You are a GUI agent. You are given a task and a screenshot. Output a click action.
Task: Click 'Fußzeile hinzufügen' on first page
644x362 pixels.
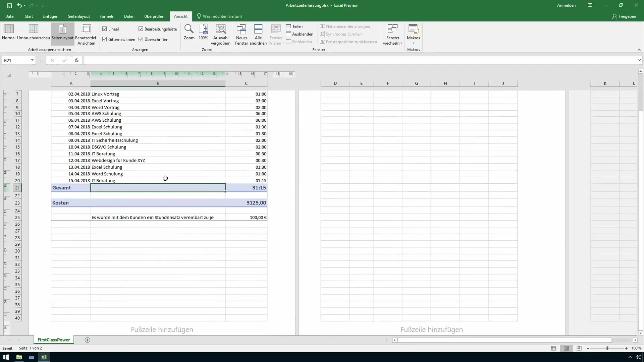162,330
